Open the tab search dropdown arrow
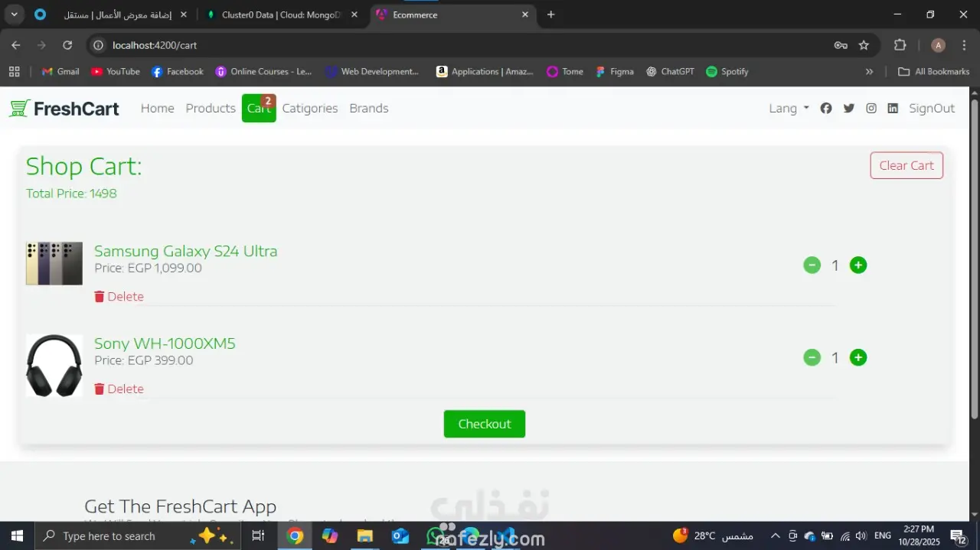This screenshot has width=980, height=550. (15, 15)
